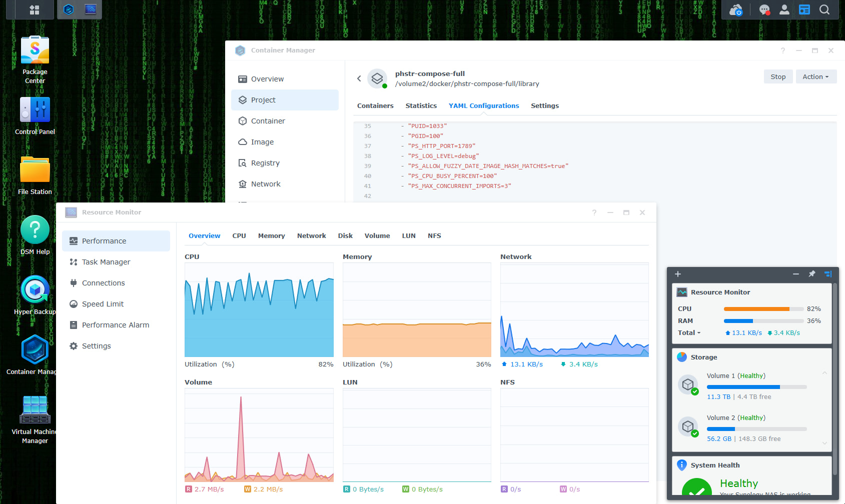Launch Hyper Backup desktop icon

[35, 290]
